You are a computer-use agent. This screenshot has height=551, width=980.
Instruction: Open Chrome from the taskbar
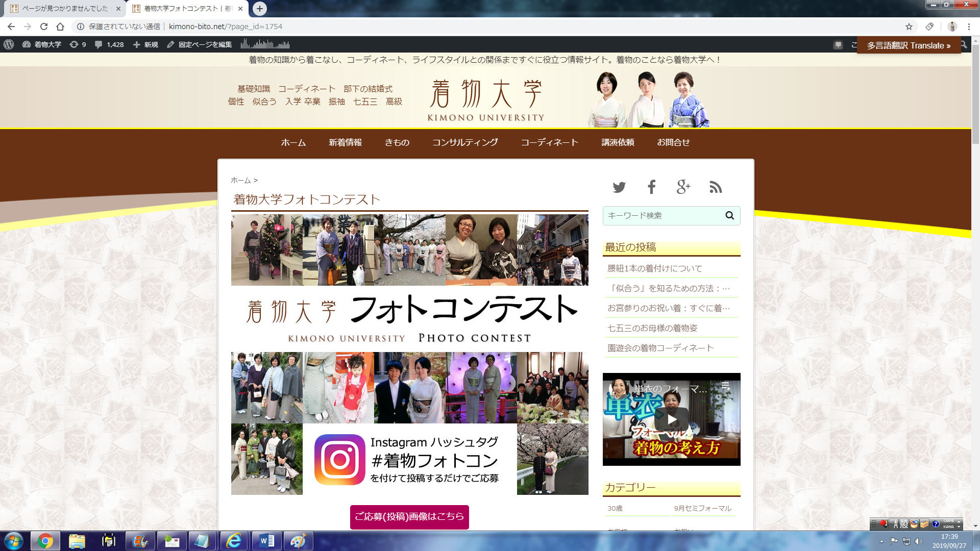45,541
